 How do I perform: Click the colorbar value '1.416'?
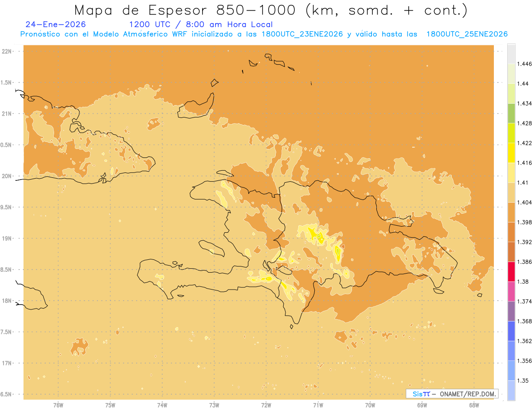tap(524, 163)
